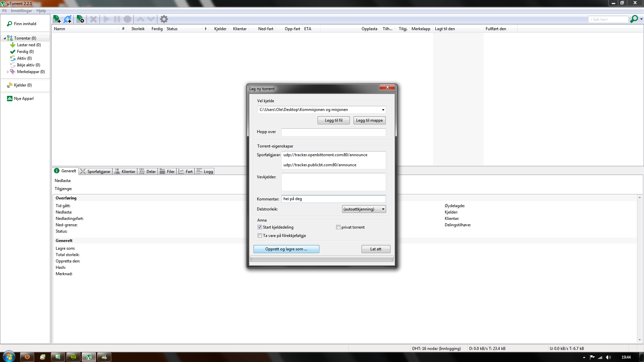The image size is (644, 362).
Task: Close the Lag ny torrent dialog
Action: tap(387, 87)
